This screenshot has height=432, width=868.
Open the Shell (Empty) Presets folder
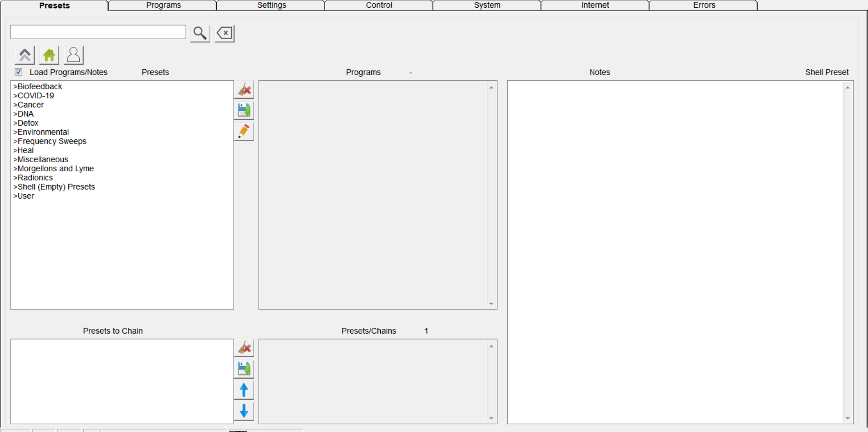pyautogui.click(x=56, y=187)
